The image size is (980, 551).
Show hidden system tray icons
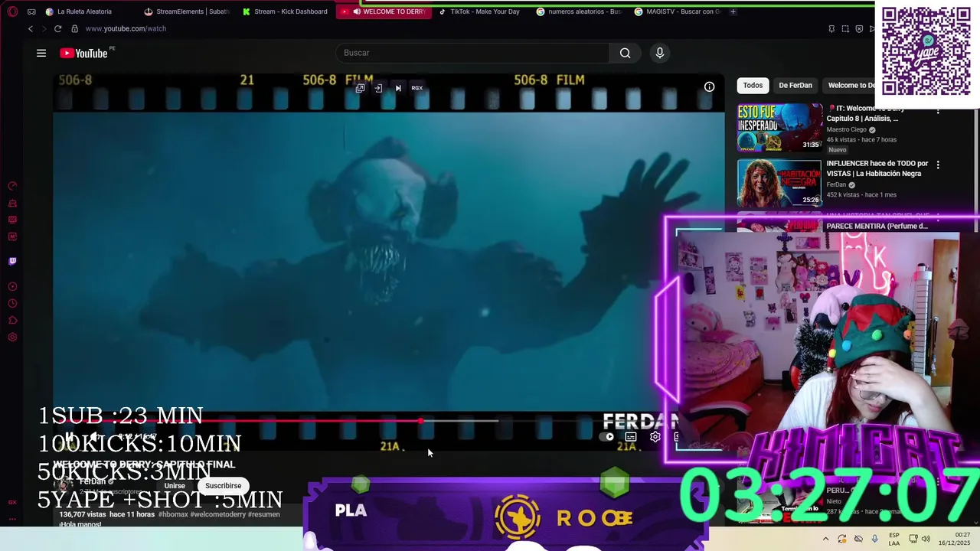click(x=825, y=539)
